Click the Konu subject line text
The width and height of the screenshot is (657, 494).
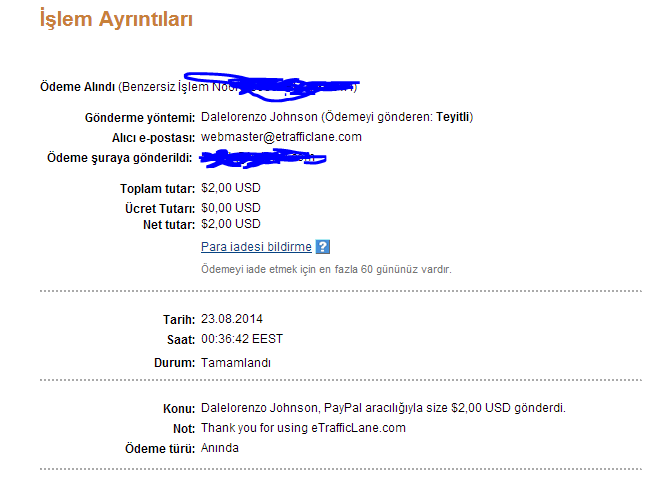coord(383,408)
